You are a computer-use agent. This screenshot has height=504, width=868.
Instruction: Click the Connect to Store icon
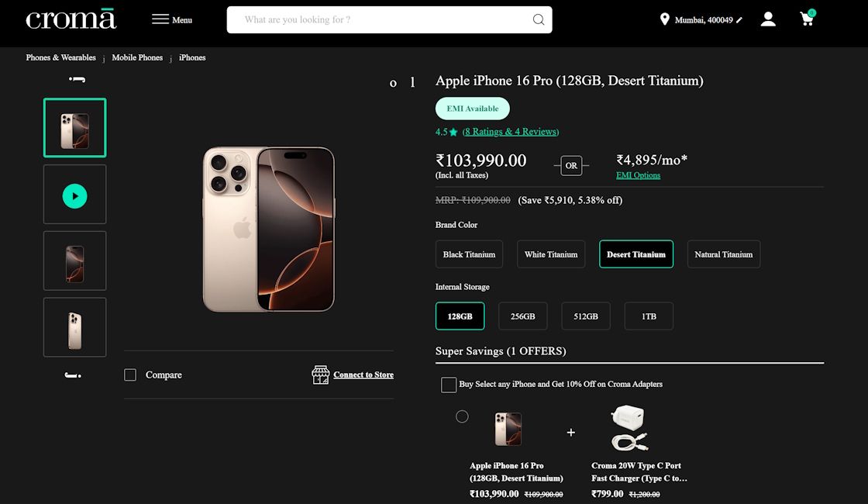click(x=320, y=375)
